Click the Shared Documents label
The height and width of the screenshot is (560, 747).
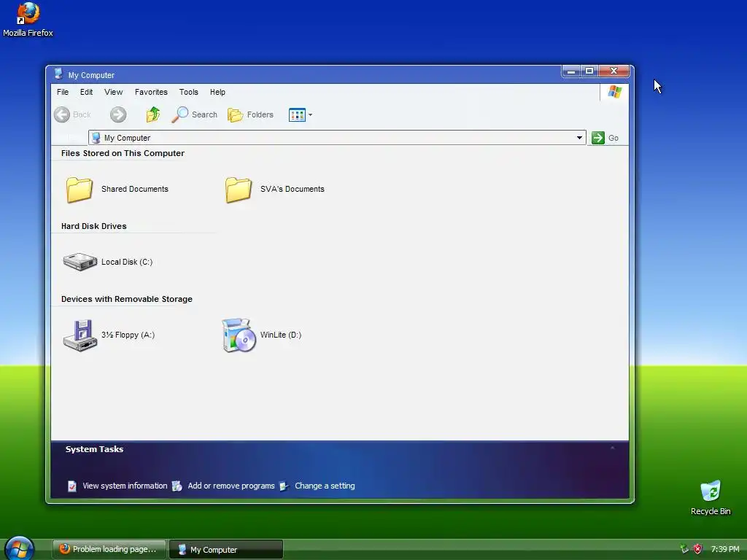point(135,189)
